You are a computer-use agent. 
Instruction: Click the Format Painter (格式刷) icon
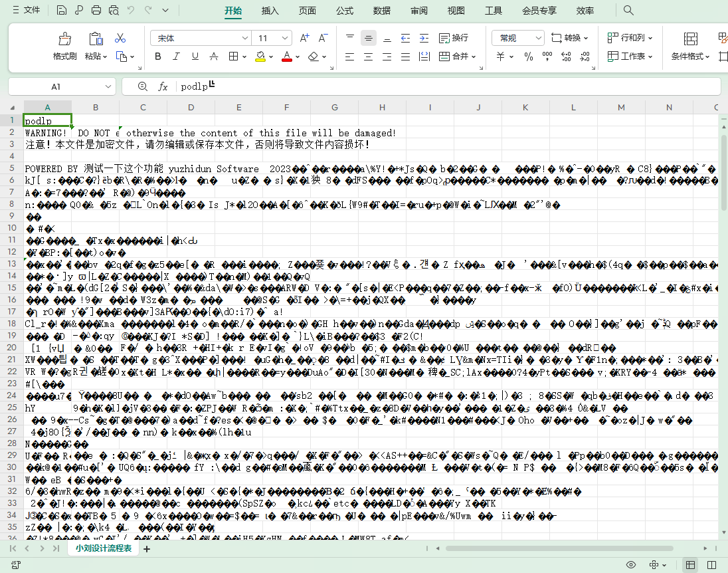pyautogui.click(x=64, y=39)
